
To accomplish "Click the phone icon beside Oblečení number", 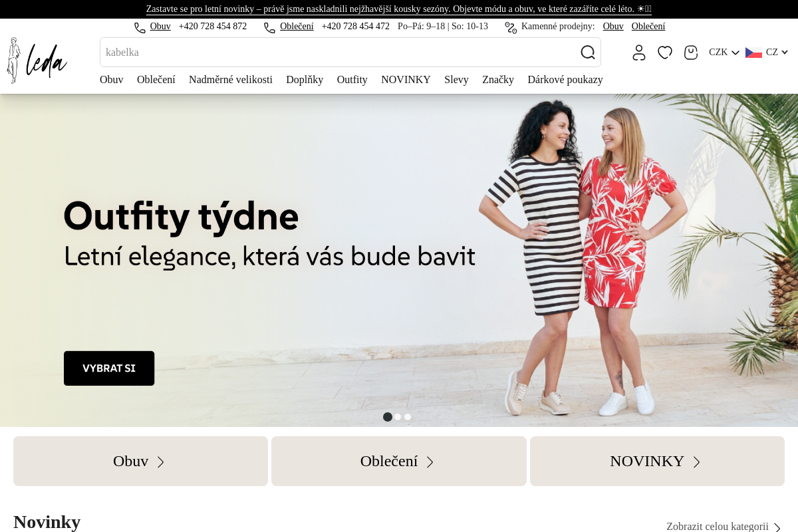I will tap(269, 27).
